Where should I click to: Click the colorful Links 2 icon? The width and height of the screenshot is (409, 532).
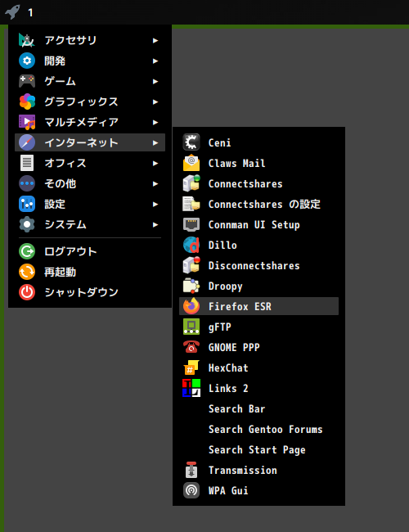(x=191, y=388)
